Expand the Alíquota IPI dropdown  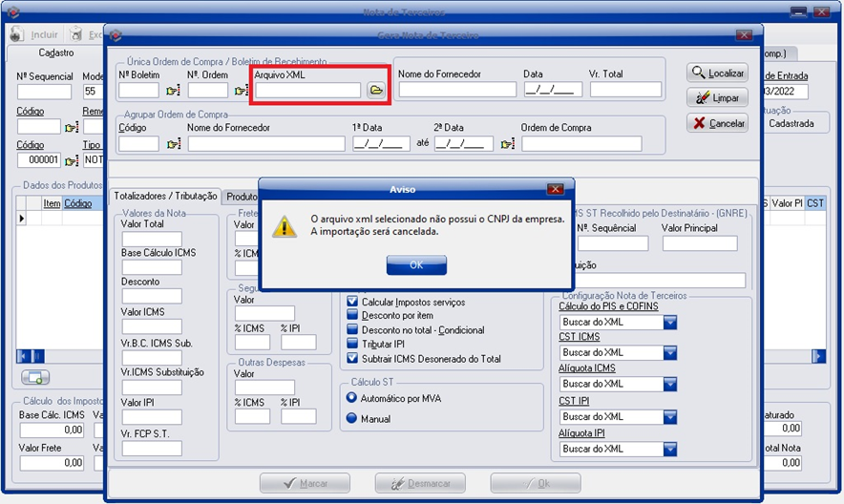point(670,449)
